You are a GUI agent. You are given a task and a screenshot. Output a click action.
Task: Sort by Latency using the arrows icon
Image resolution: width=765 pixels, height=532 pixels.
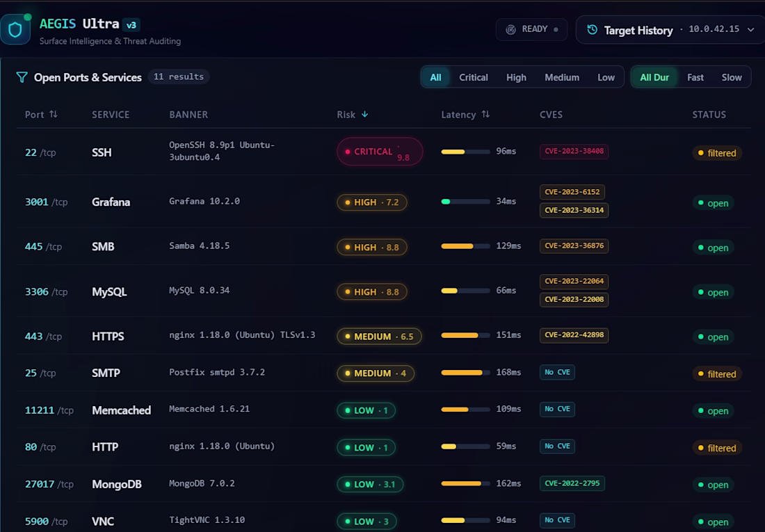[485, 114]
